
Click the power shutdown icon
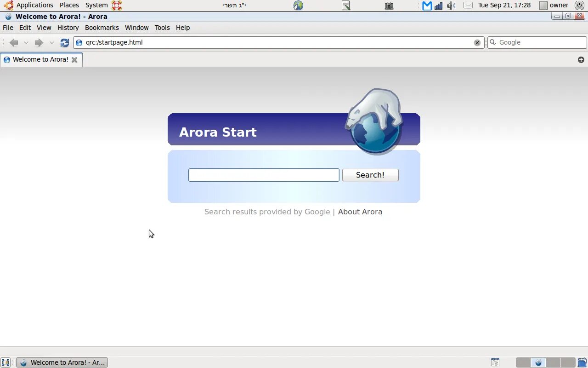point(579,6)
